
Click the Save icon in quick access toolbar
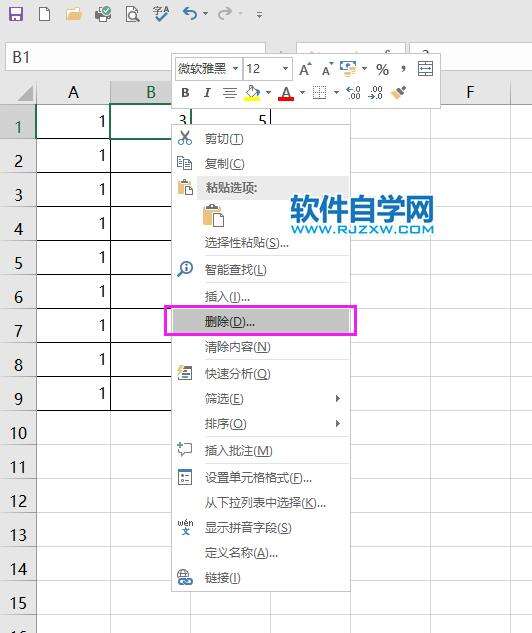coord(16,14)
